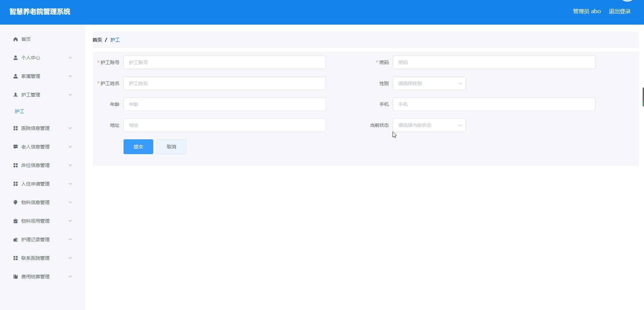The height and width of the screenshot is (310, 644).
Task: Click the 护工 breadcrumb link
Action: tap(115, 40)
